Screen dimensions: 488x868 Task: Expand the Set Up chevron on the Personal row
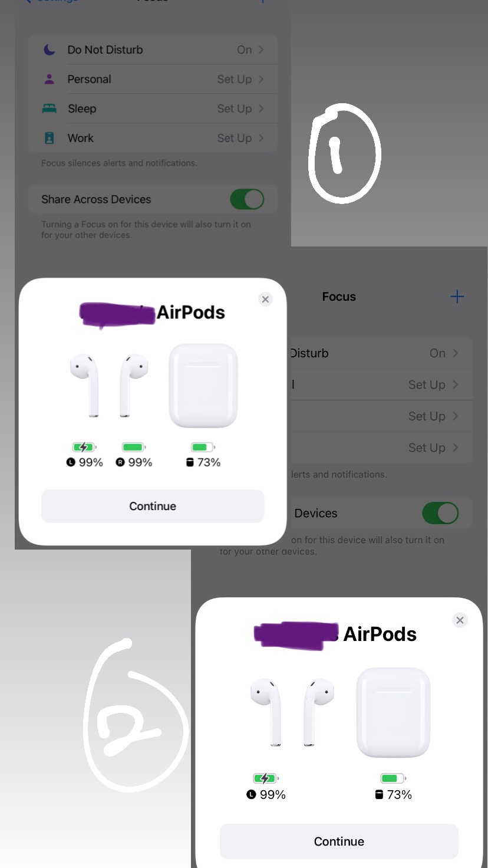[x=261, y=79]
